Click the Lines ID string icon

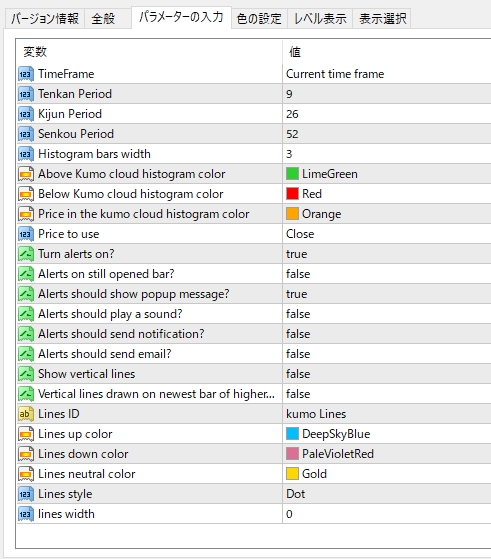pyautogui.click(x=26, y=414)
